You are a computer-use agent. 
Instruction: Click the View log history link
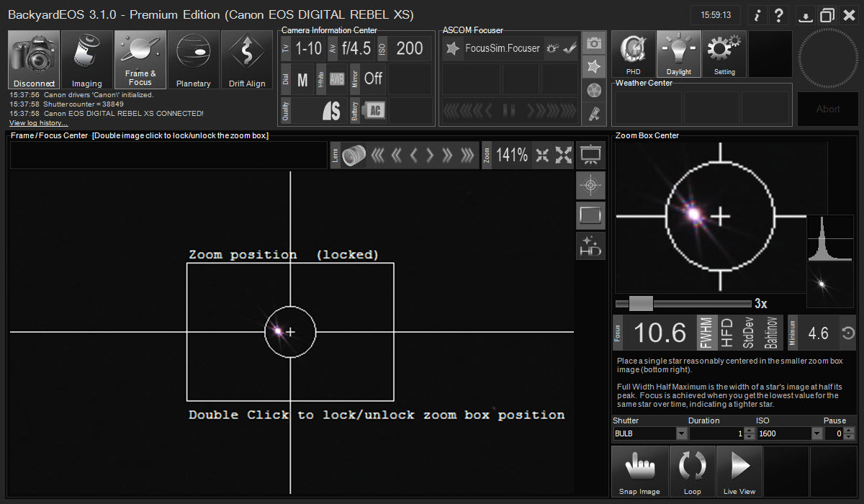[x=38, y=123]
